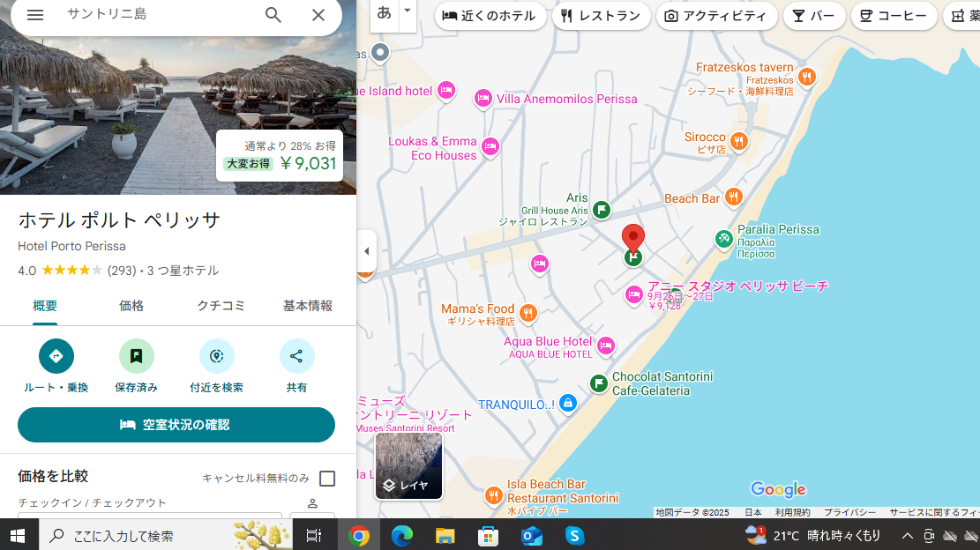Click the 共有 share icon
Image resolution: width=980 pixels, height=550 pixels.
coord(296,356)
